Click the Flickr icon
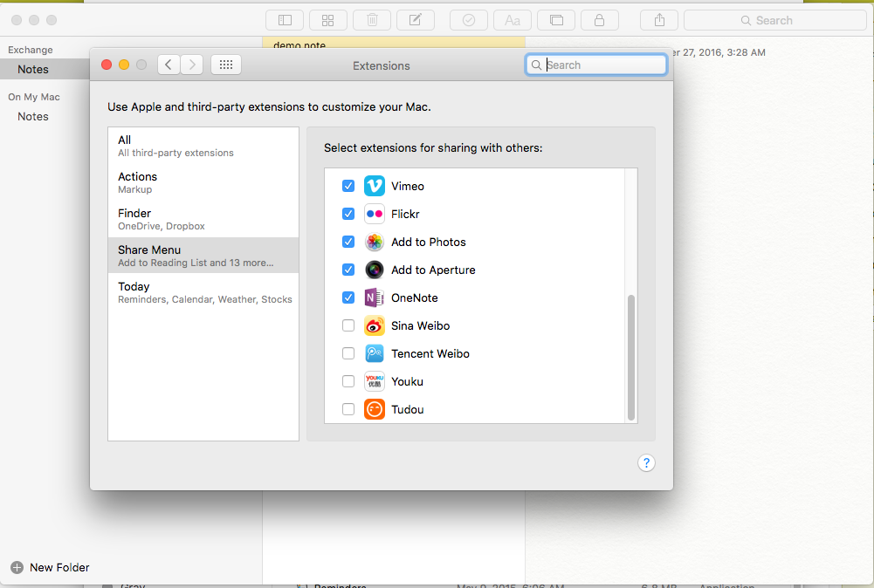The image size is (874, 588). coord(374,214)
